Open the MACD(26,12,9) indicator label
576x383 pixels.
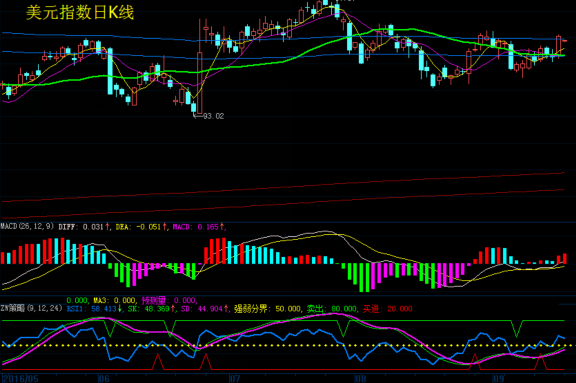point(27,227)
